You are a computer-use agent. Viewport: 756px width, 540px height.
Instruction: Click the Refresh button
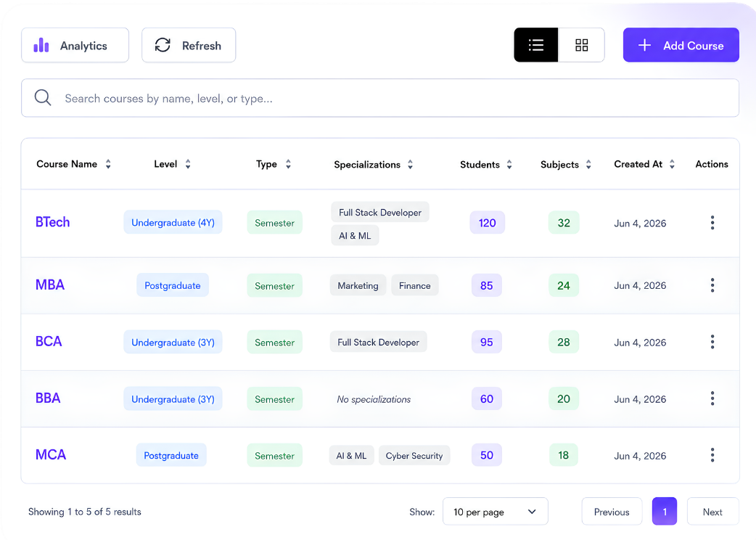click(189, 45)
